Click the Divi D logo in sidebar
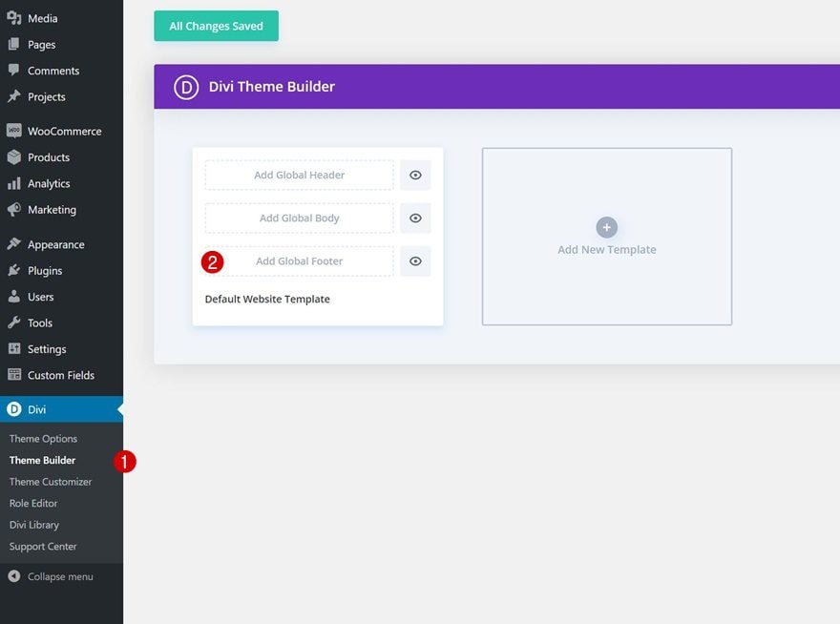Viewport: 840px width, 624px height. 14,409
